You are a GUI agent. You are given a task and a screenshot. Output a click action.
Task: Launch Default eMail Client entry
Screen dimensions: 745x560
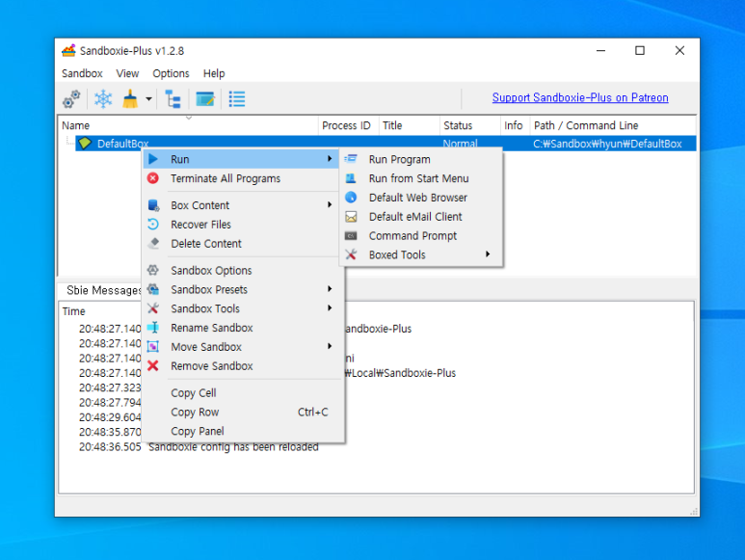tap(421, 217)
